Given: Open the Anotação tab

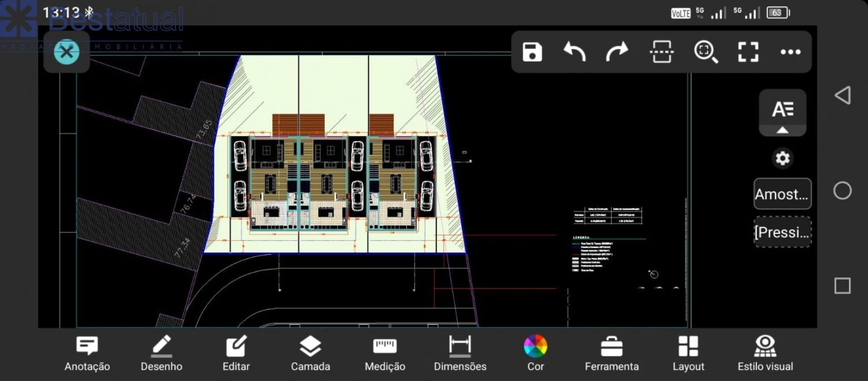Looking at the screenshot, I should click(87, 353).
